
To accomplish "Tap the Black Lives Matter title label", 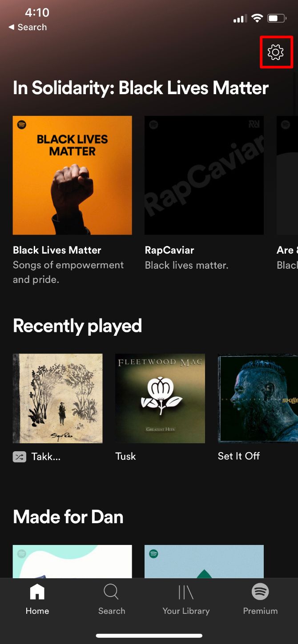I will 57,250.
